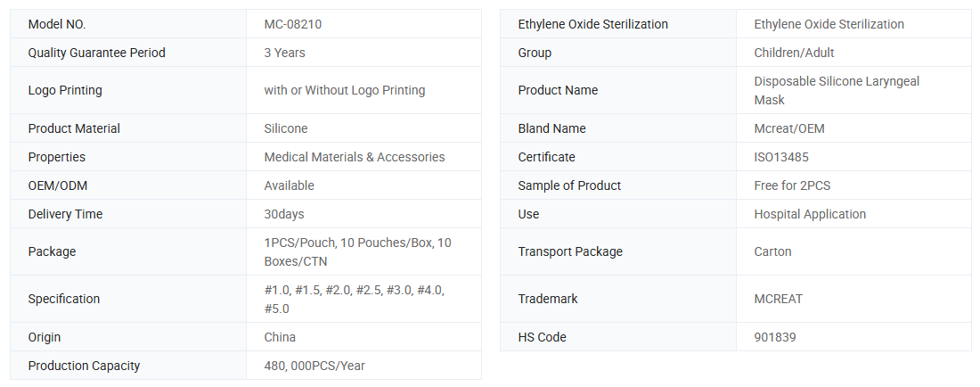
Task: Select the Children/Adult group value
Action: [794, 53]
